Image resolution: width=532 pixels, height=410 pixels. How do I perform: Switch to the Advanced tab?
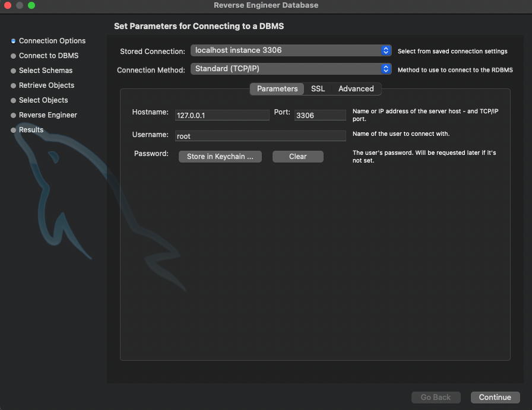tap(356, 89)
